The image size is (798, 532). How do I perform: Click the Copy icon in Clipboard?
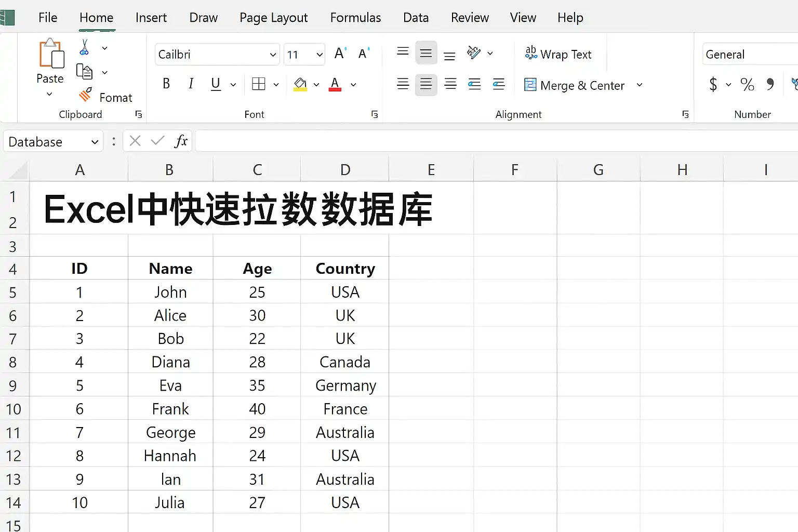84,72
